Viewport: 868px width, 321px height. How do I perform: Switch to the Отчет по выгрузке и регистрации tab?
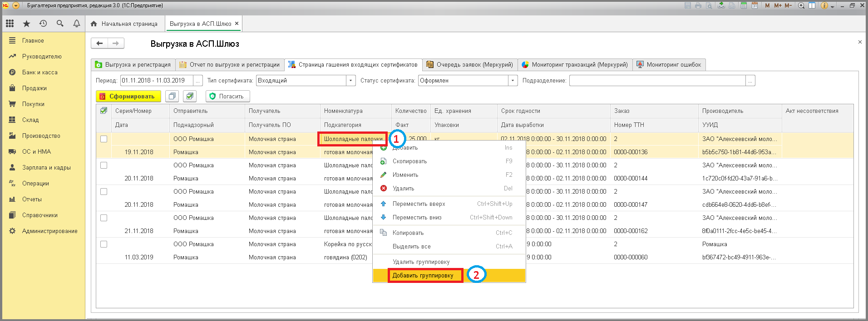230,65
